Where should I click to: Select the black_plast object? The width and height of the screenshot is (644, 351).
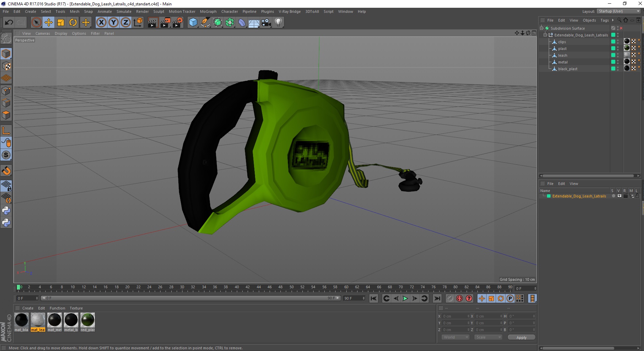click(x=568, y=69)
